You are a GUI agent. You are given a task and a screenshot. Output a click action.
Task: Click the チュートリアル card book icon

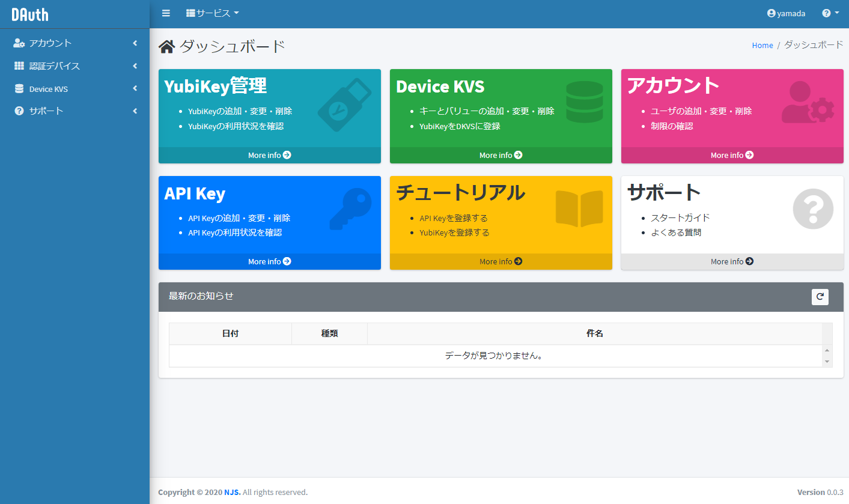(579, 208)
